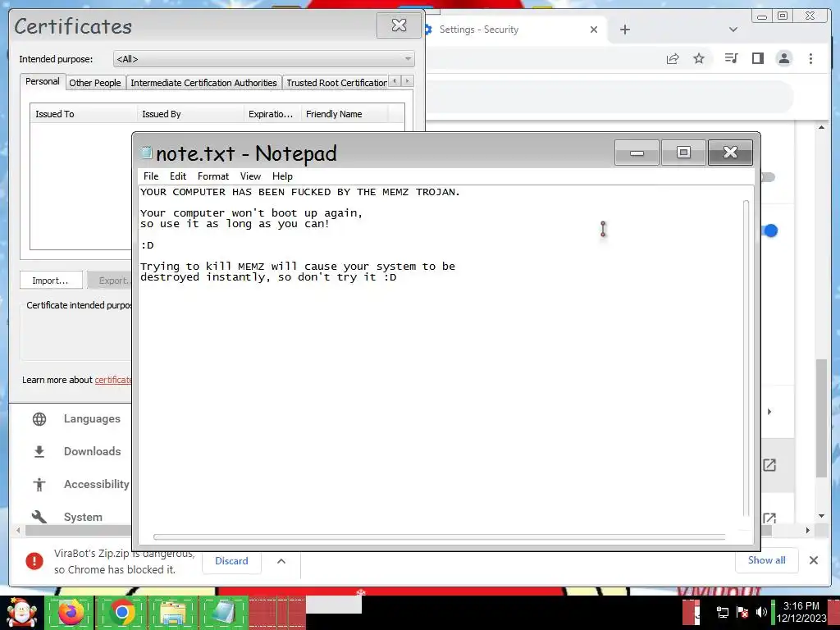
Task: Toggle the gray disabled switch in Settings
Action: [768, 177]
